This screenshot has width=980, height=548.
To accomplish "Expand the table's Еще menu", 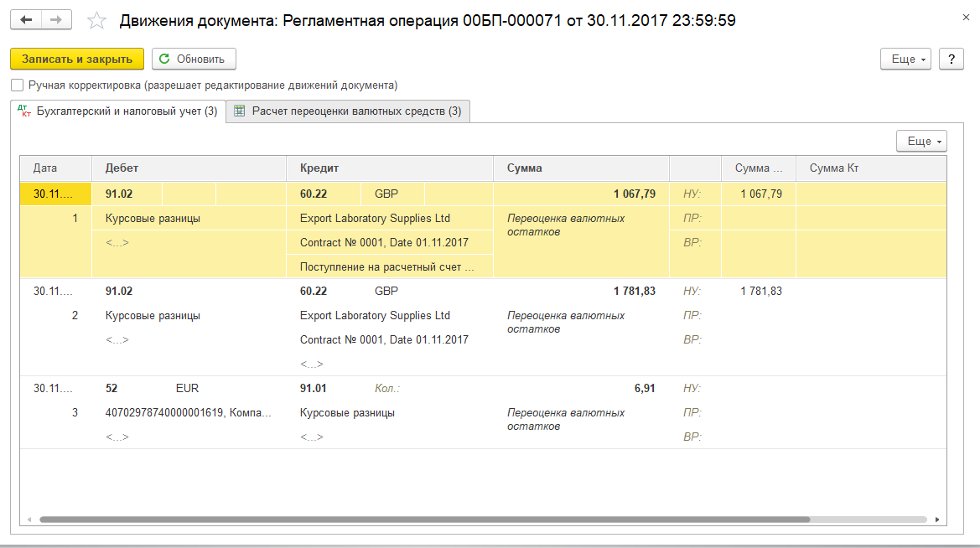I will 921,141.
